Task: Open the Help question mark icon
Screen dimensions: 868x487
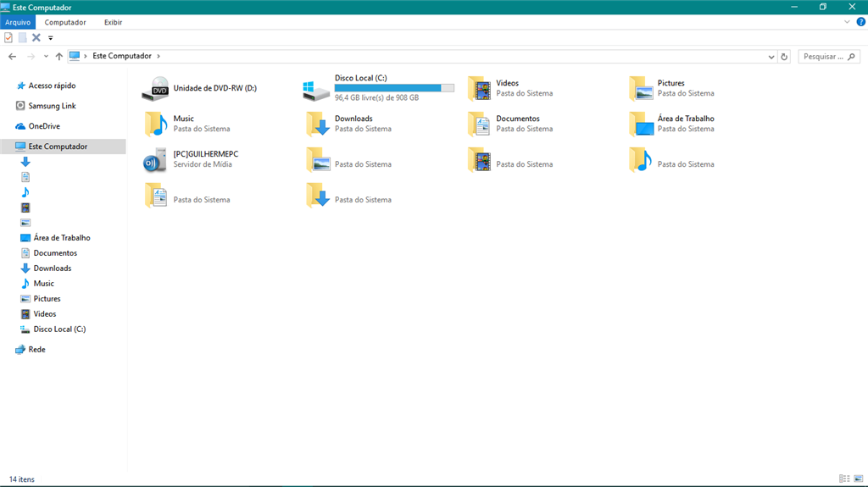Action: [x=861, y=22]
